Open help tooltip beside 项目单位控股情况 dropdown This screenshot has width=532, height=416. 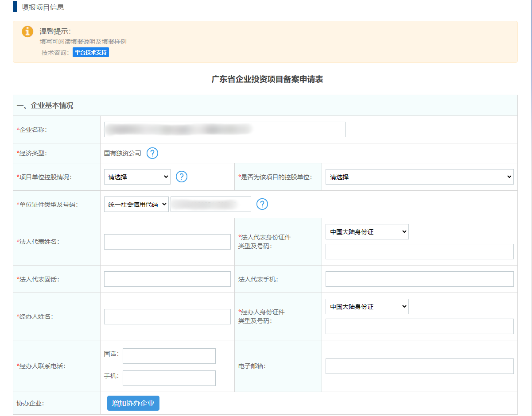[182, 177]
